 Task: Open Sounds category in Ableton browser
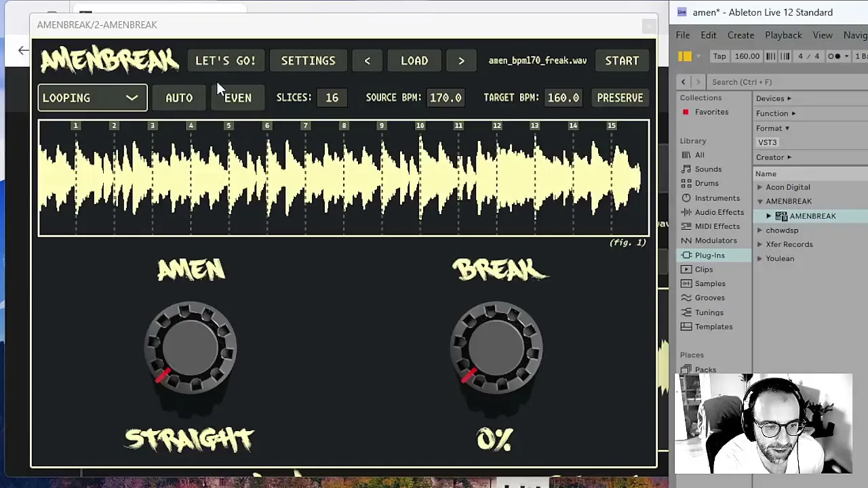(707, 169)
